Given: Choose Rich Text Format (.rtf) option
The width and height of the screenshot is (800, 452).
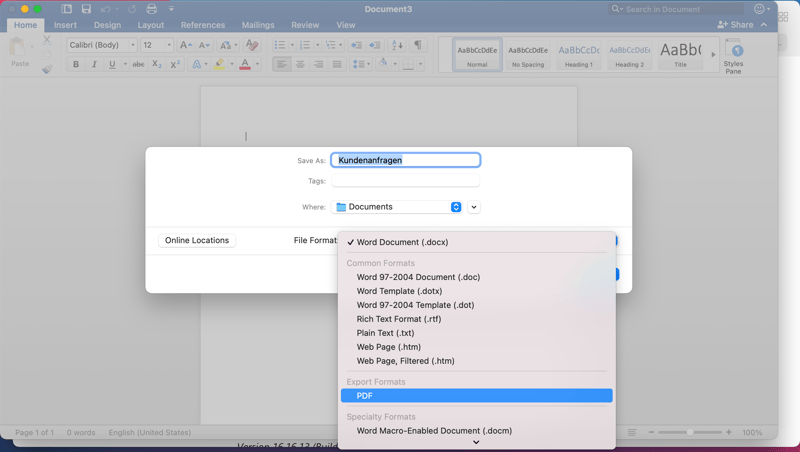Looking at the screenshot, I should pos(399,319).
